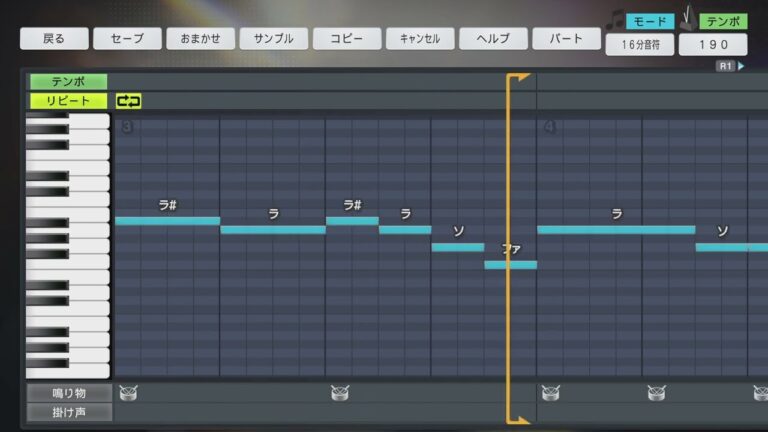Screen dimensions: 768x432
Task: Toggle the green テンポ track row
Action: point(68,81)
